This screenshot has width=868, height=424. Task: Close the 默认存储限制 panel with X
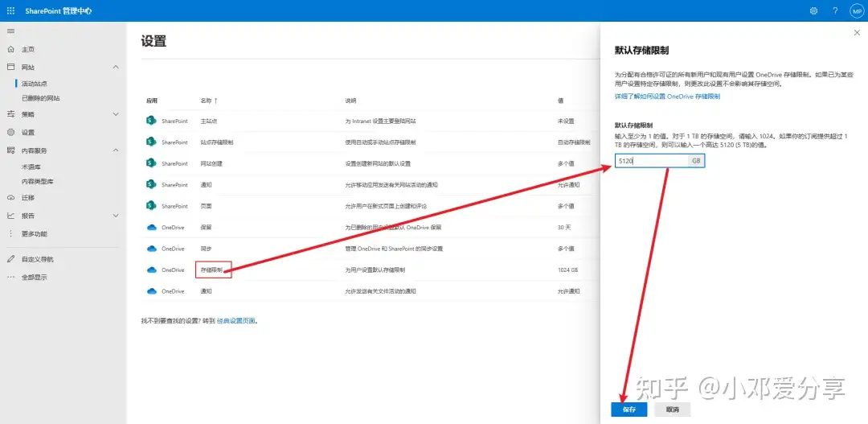coord(857,33)
